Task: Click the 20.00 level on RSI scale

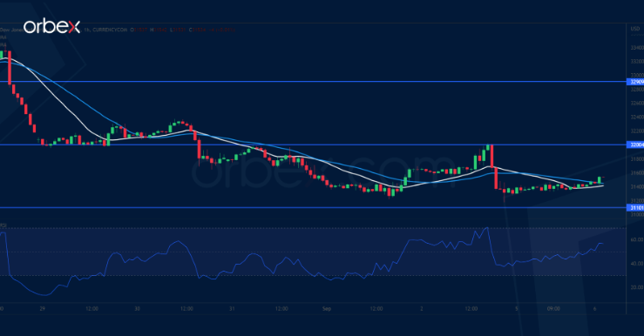Action: click(637, 287)
